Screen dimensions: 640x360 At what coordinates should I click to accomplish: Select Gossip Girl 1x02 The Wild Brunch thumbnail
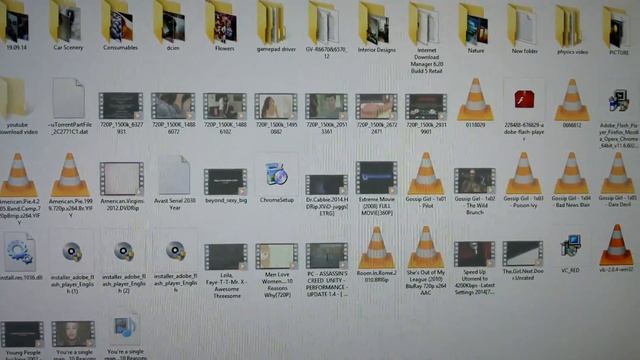coord(474,180)
